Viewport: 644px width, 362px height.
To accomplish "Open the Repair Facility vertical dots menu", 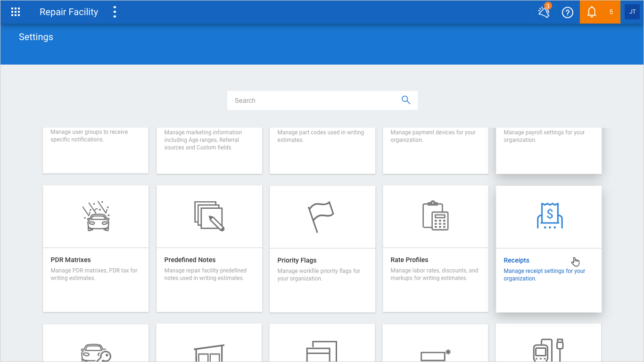I will point(115,12).
